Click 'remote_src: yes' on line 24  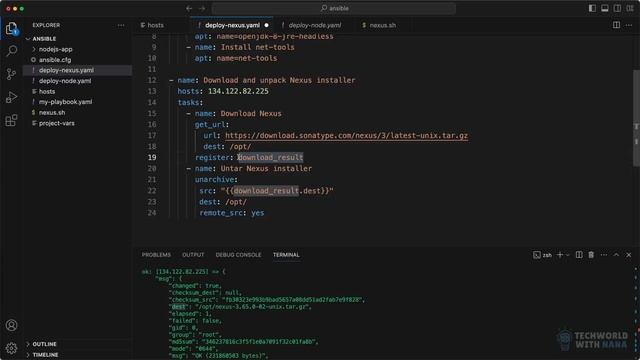(231, 213)
